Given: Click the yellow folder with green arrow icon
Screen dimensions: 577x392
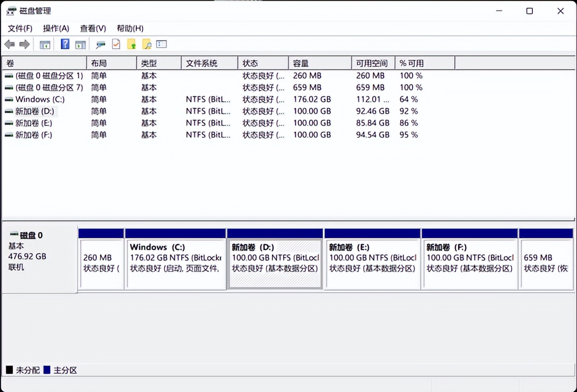Looking at the screenshot, I should [131, 44].
